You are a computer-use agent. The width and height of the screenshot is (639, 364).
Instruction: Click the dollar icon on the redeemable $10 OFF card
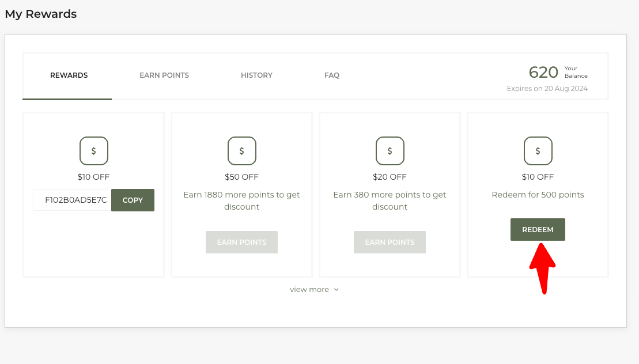pyautogui.click(x=538, y=151)
